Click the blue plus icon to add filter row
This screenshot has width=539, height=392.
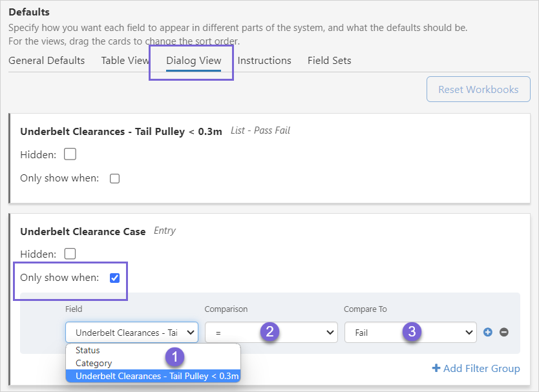(488, 333)
